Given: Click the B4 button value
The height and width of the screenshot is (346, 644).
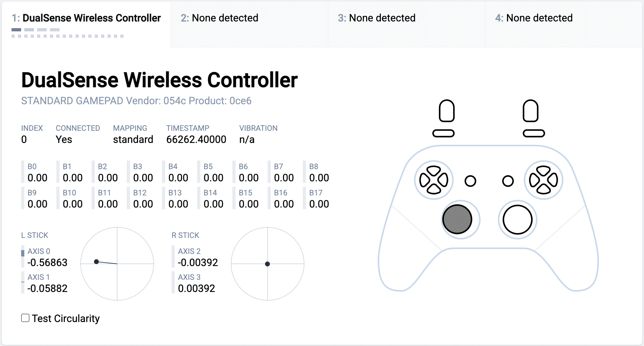Looking at the screenshot, I should 178,178.
